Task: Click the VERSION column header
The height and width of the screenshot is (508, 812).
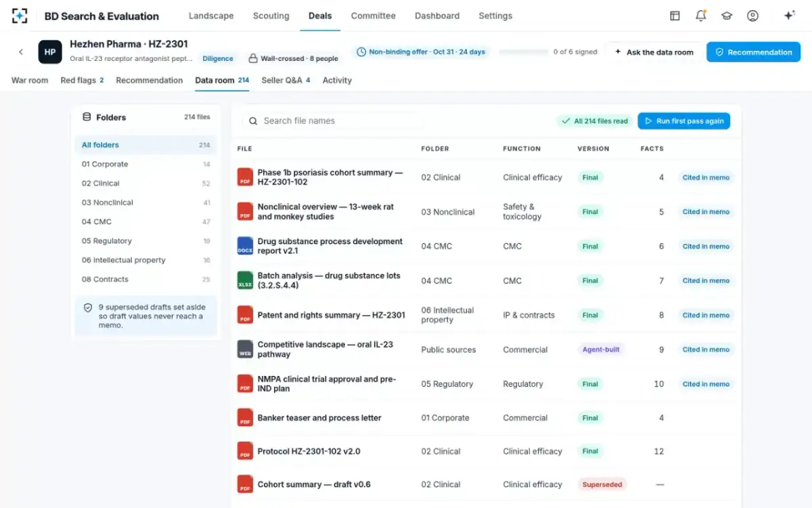Action: (x=593, y=148)
